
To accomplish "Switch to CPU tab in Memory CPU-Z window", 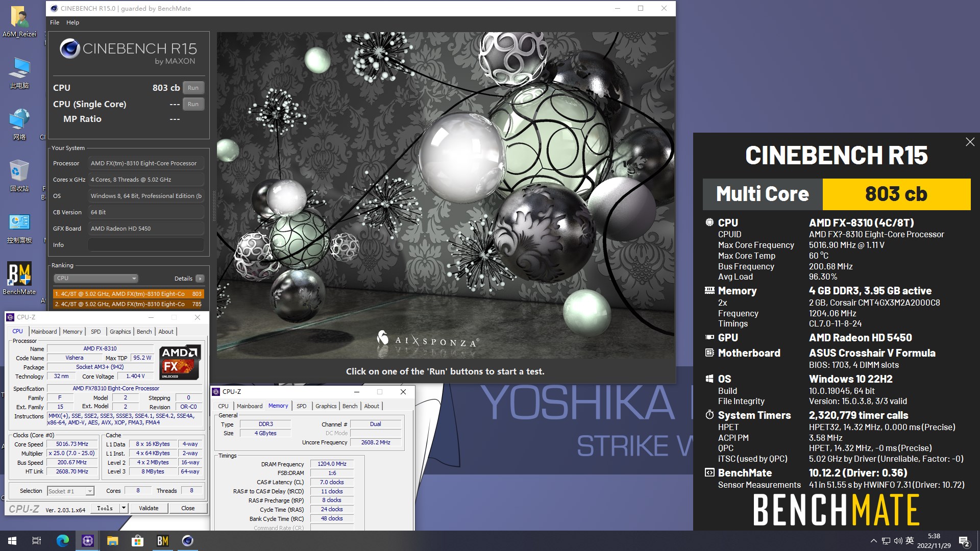I will click(x=223, y=406).
